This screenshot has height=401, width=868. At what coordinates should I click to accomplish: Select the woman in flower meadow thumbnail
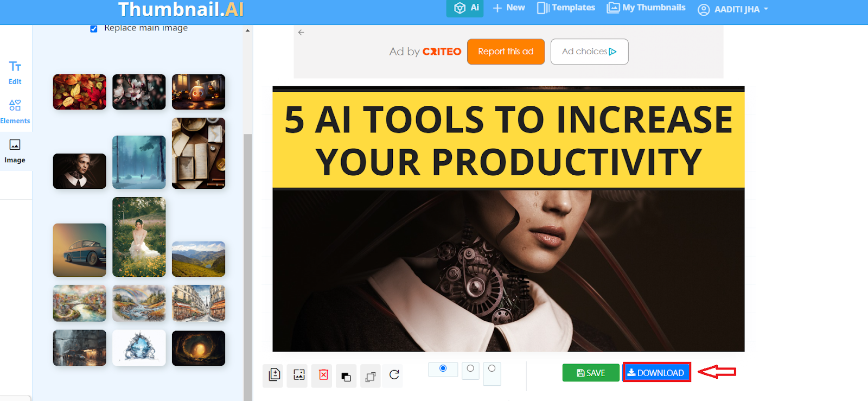coord(139,237)
